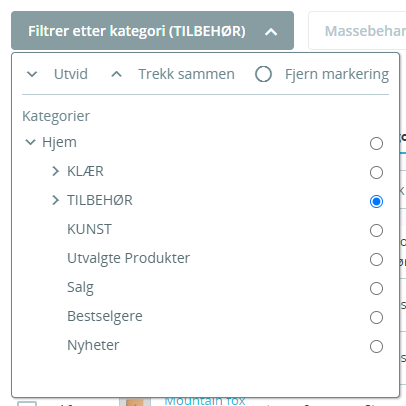Click the Trekk sammen text link

(x=186, y=74)
